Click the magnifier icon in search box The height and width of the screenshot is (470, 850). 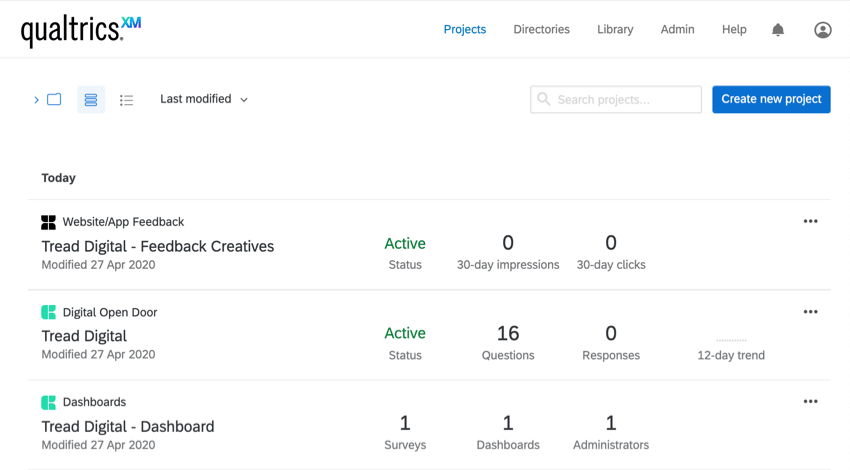[544, 99]
